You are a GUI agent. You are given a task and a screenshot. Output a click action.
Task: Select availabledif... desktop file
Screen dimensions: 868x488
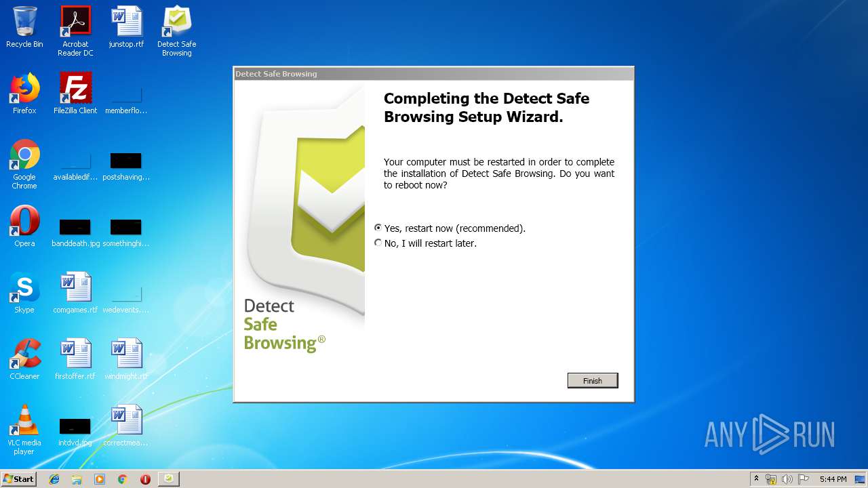click(75, 167)
